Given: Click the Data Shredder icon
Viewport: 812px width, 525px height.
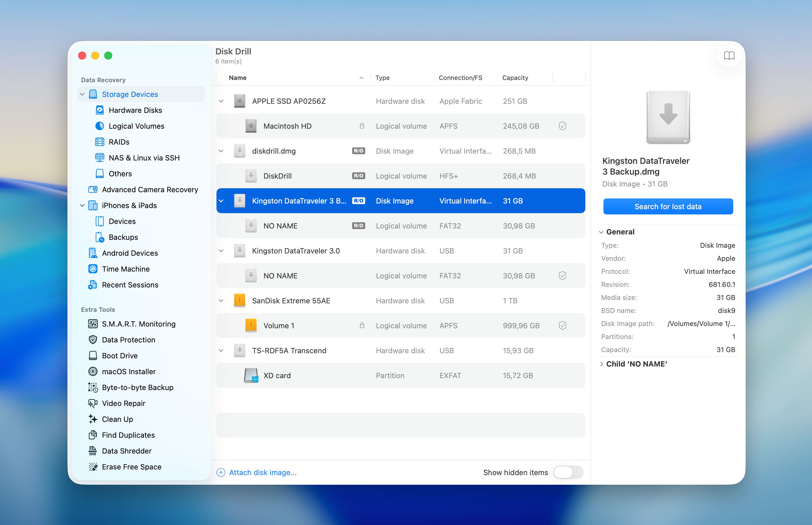Looking at the screenshot, I should click(93, 451).
